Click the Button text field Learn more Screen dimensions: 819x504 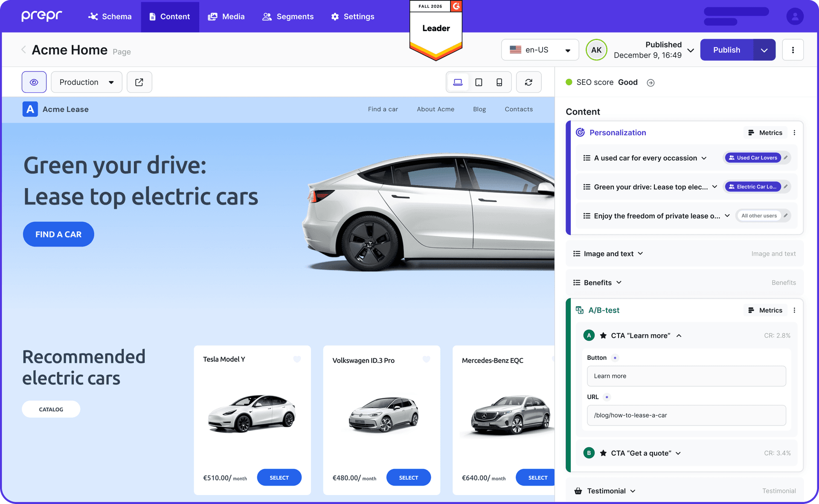[686, 376]
